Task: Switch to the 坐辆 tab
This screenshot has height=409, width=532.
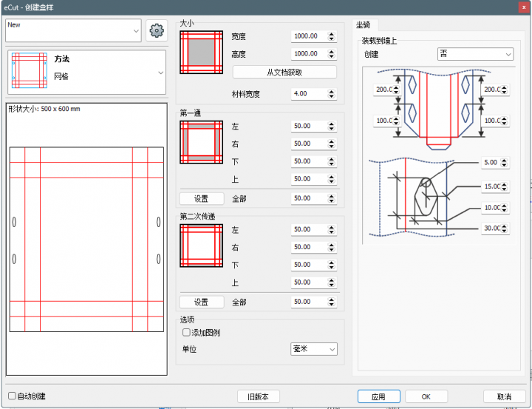Action: pyautogui.click(x=364, y=24)
